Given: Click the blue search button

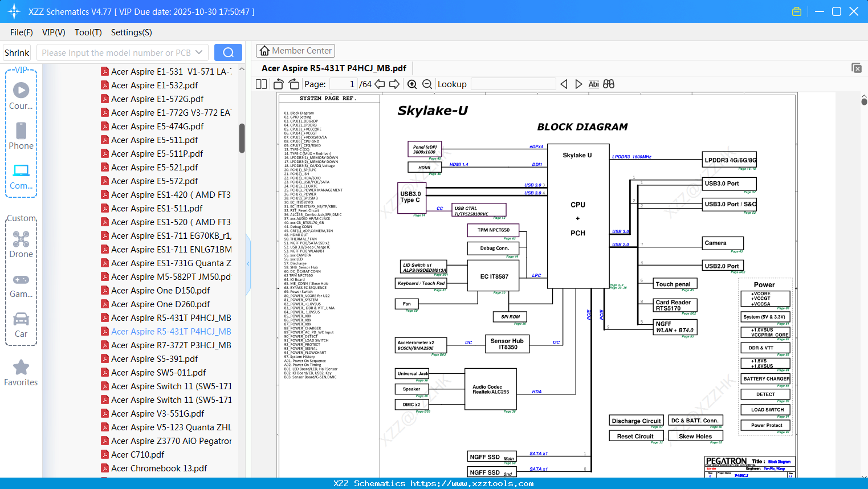Looking at the screenshot, I should pos(228,52).
